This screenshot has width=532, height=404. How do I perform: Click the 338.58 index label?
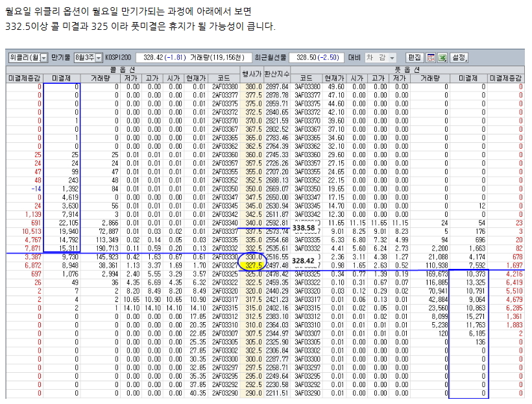point(303,228)
